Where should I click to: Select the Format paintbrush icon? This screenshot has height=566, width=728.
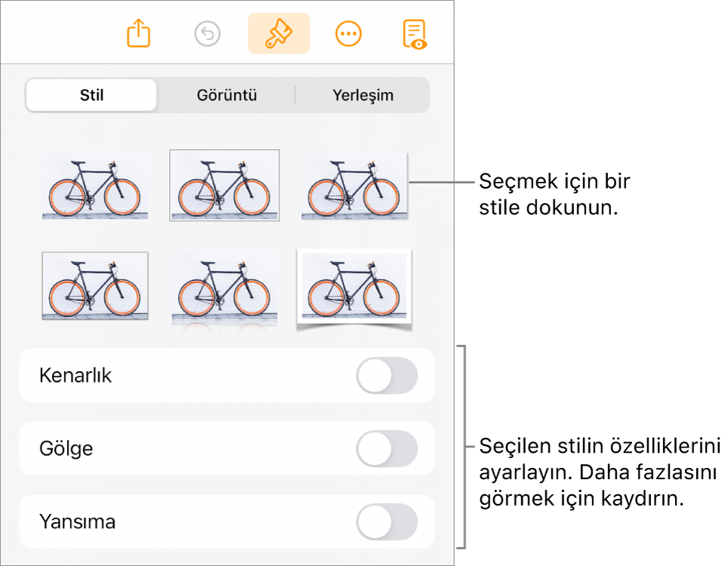click(279, 33)
